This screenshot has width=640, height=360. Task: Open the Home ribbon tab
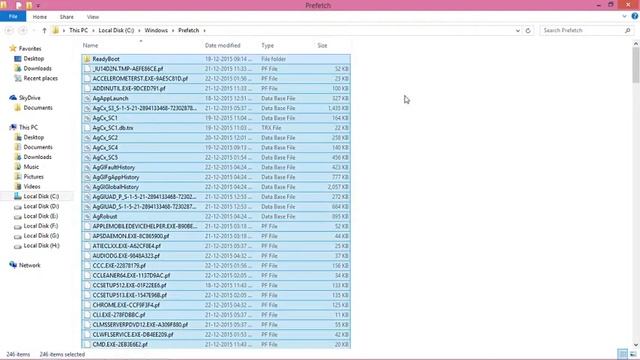tap(40, 17)
